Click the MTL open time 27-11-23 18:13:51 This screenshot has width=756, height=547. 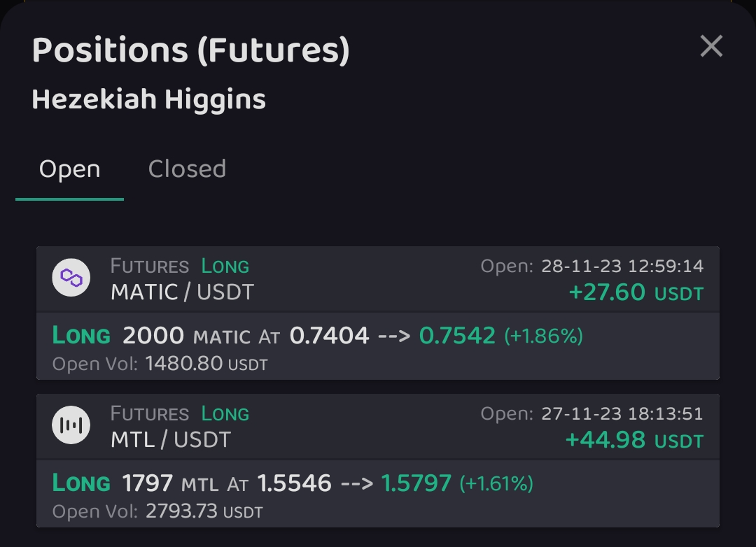622,414
